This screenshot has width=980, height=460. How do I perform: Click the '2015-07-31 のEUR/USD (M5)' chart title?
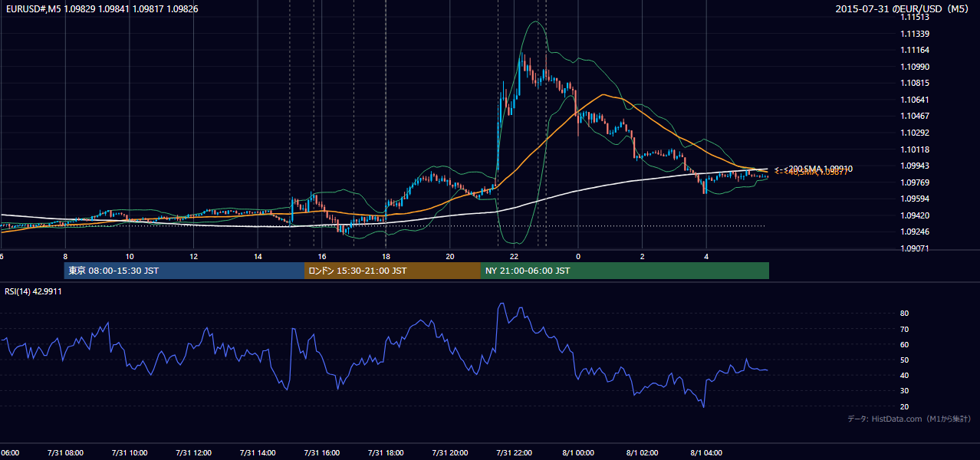pos(903,9)
